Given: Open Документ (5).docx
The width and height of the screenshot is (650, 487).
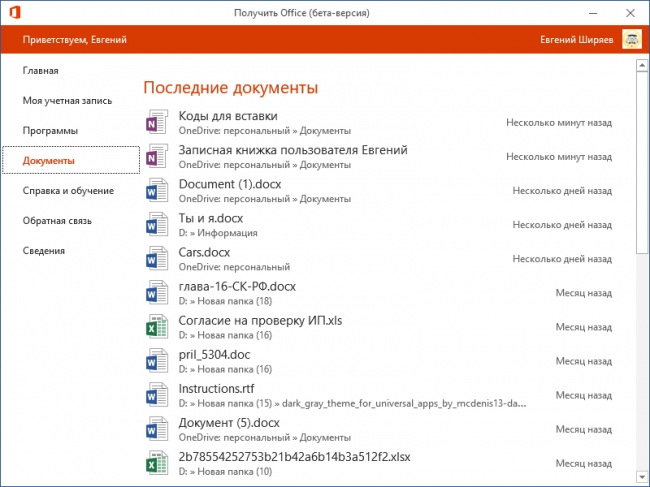Looking at the screenshot, I should coord(229,423).
